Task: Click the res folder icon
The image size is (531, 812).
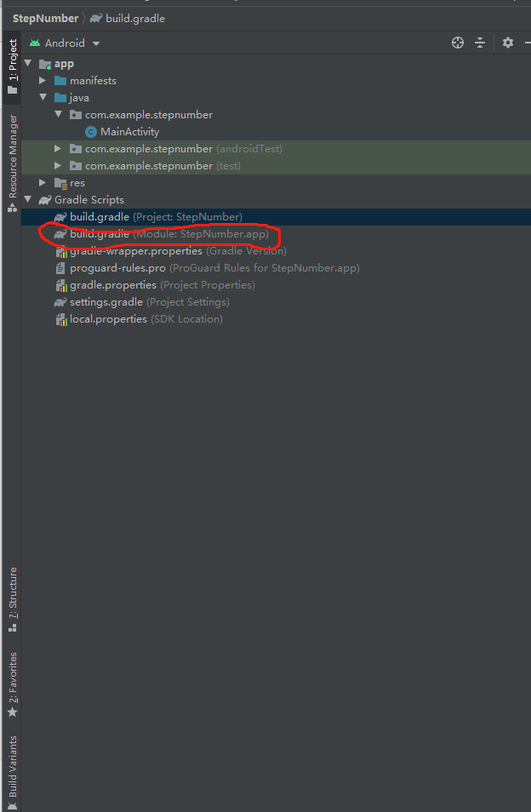Action: (x=60, y=183)
